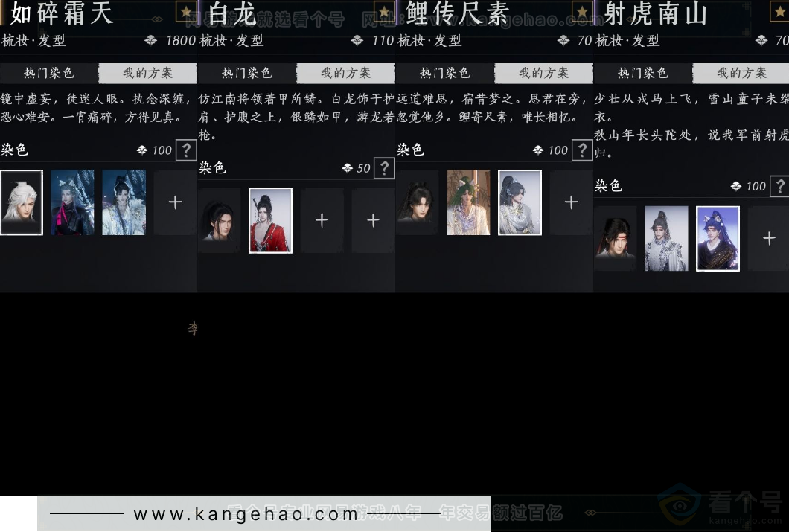789x532 pixels.
Task: Toggle the favorite star next to 白龙
Action: pos(185,11)
